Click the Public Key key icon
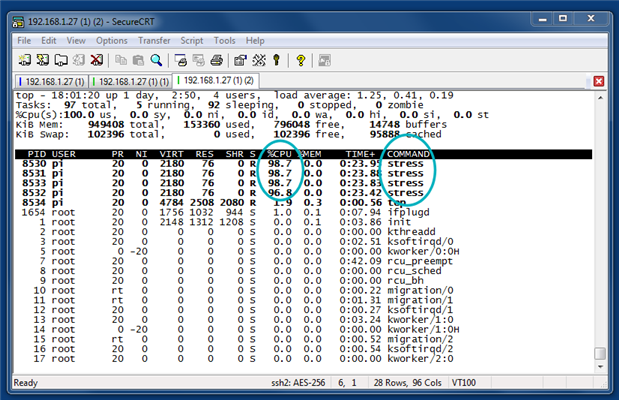This screenshot has height=400, width=619. coord(276,60)
